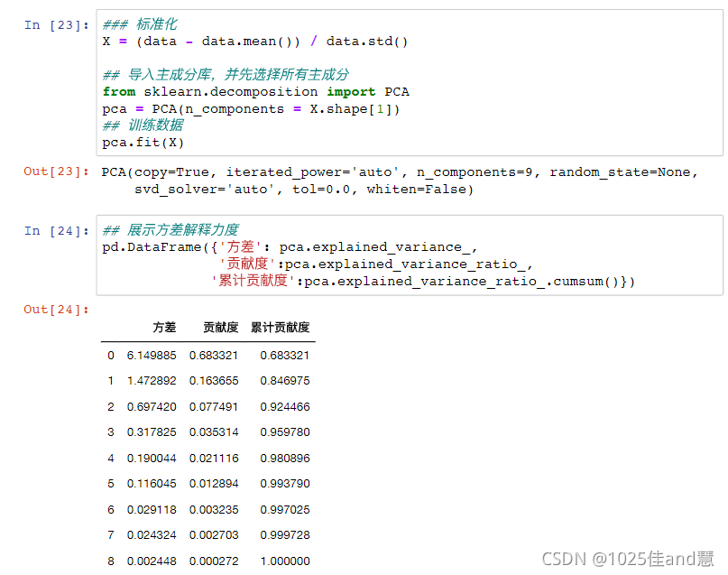This screenshot has height=575, width=728.
Task: Click the Out[24] prompt label
Action: [56, 310]
